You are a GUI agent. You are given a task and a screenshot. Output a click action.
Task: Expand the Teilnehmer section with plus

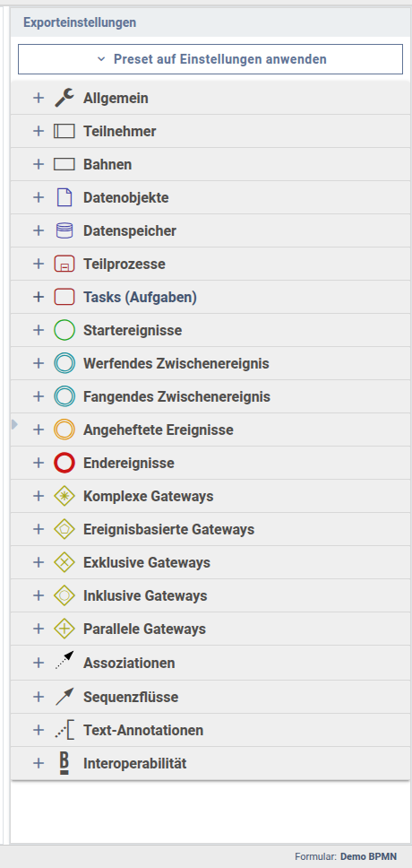click(x=39, y=131)
